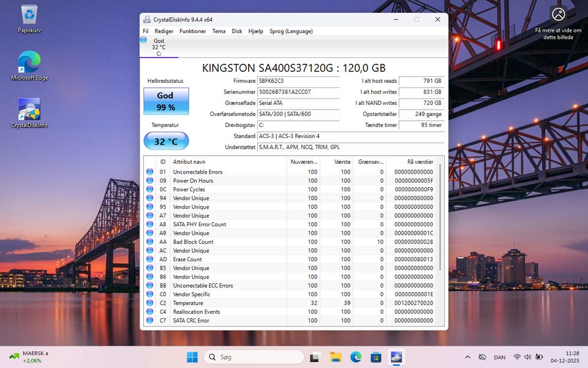Open the Sprog (Language) menu
The height and width of the screenshot is (368, 588).
point(291,31)
